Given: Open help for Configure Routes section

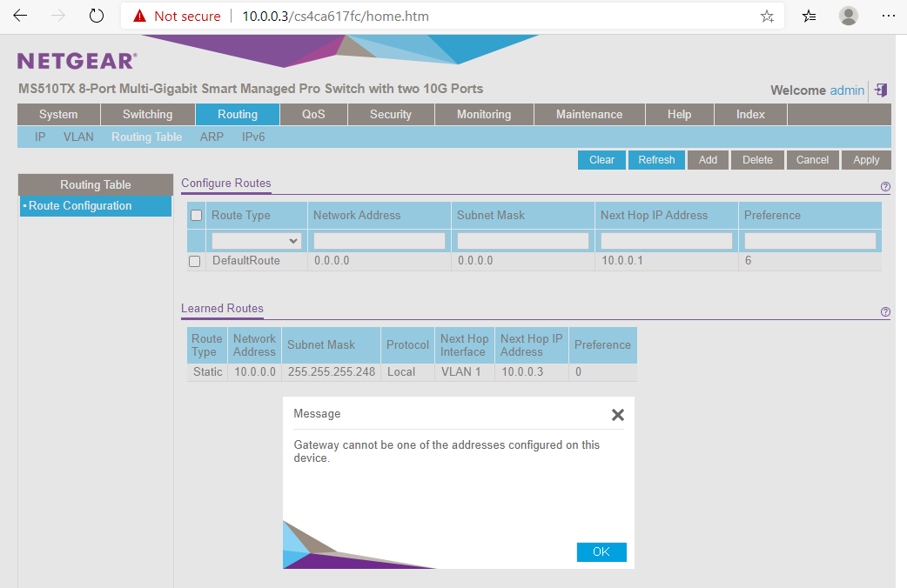Looking at the screenshot, I should coord(885,187).
